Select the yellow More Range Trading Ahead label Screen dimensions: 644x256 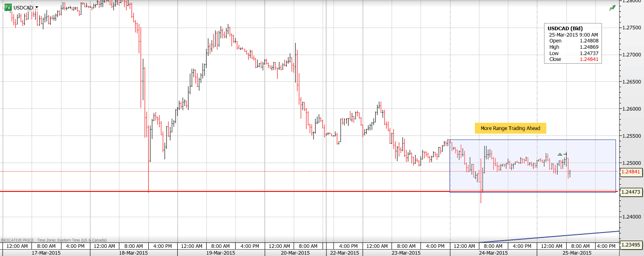(x=510, y=128)
